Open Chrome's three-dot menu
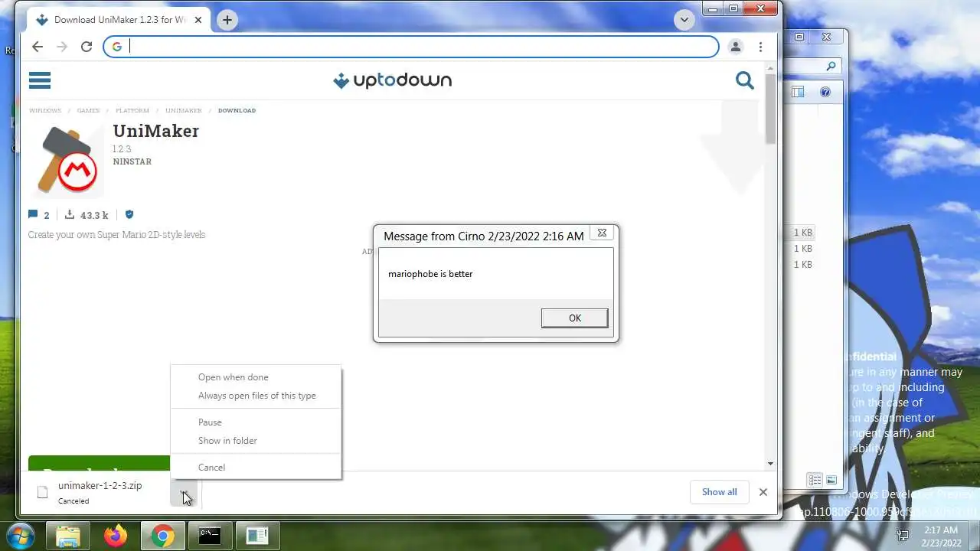This screenshot has height=551, width=980. pos(760,47)
